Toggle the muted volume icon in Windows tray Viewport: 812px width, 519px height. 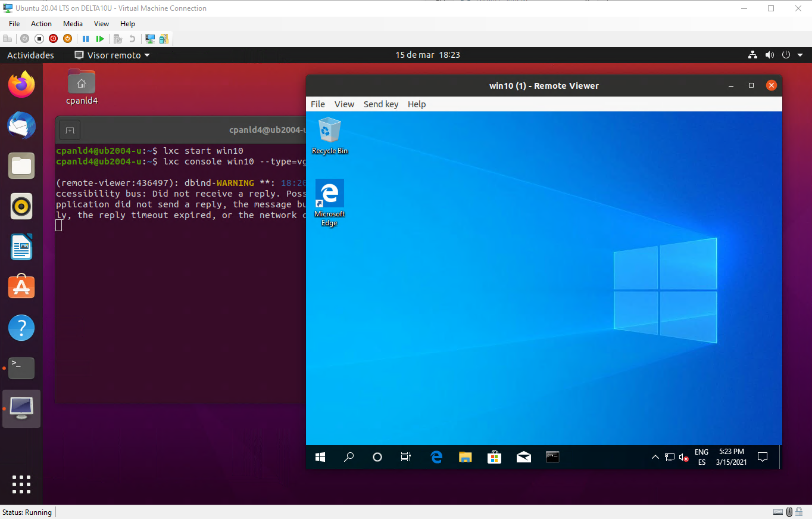pos(684,457)
